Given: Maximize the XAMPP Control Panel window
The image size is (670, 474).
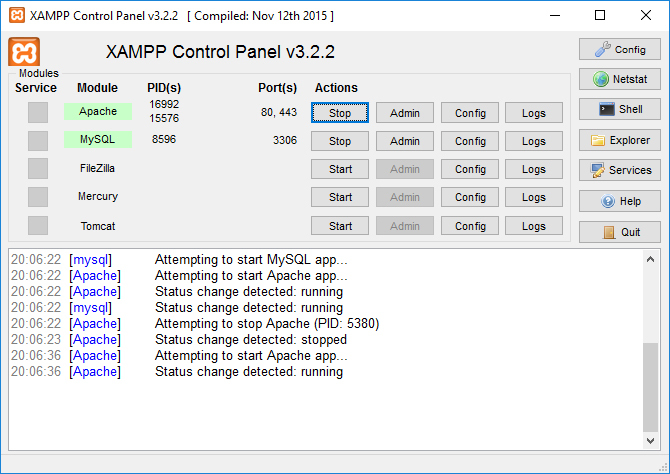Looking at the screenshot, I should pos(600,15).
